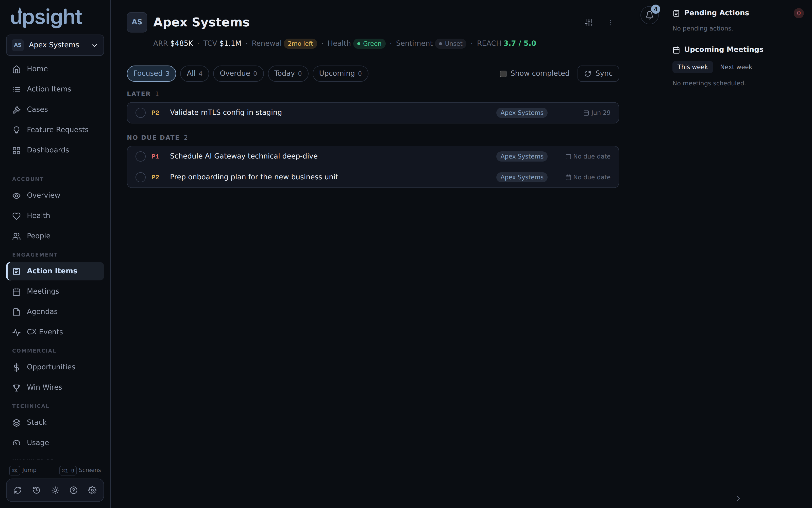Open Cases in the sidebar

55,109
